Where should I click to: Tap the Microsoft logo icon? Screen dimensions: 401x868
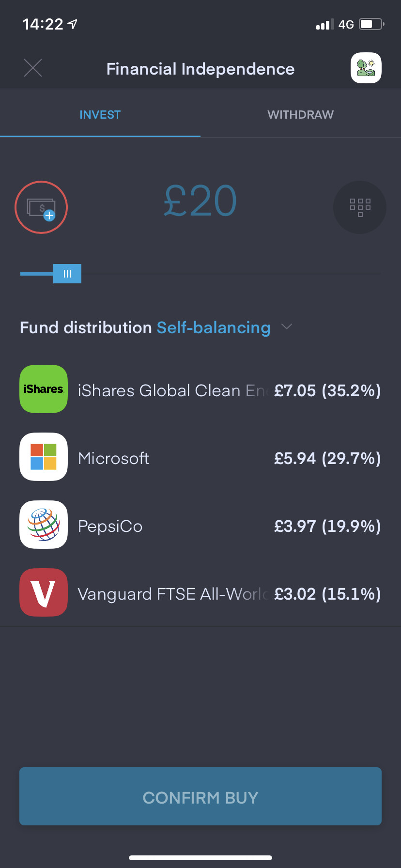(x=44, y=457)
